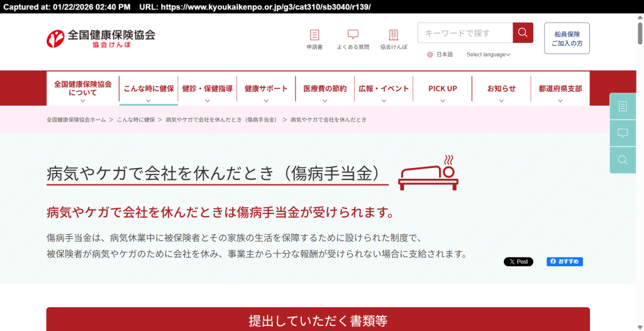Click the 病気やケガで会社を休んだとき（傷病手当金） page heading
The image size is (644, 331).
tap(217, 174)
